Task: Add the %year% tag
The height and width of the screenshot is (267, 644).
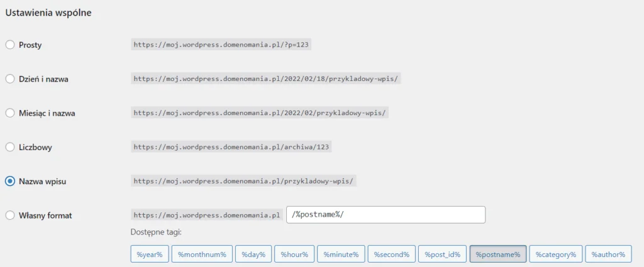Action: pyautogui.click(x=150, y=254)
